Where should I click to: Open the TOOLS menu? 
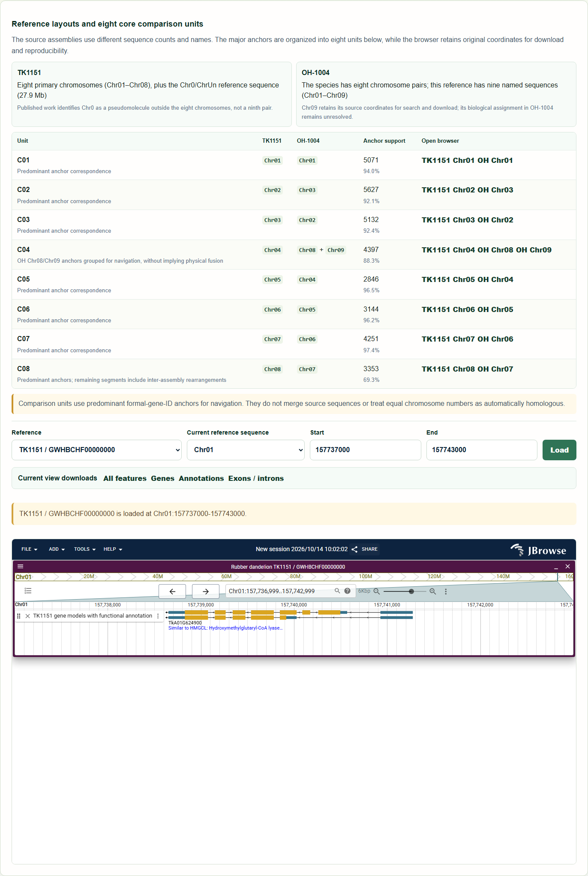84,549
